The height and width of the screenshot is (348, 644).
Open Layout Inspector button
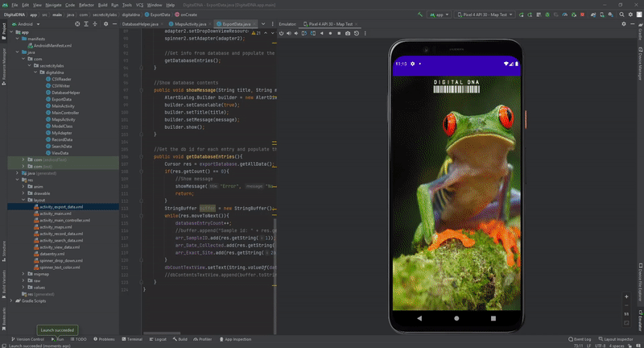point(616,339)
